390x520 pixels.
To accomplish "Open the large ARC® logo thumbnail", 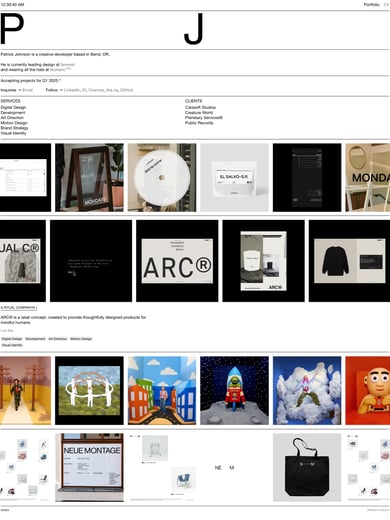I will pyautogui.click(x=177, y=261).
